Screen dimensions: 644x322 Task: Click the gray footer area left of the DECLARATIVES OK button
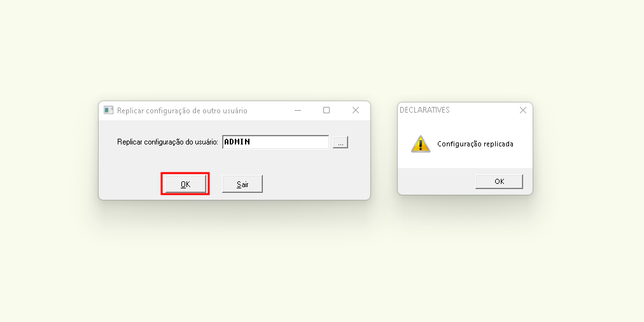pos(436,181)
